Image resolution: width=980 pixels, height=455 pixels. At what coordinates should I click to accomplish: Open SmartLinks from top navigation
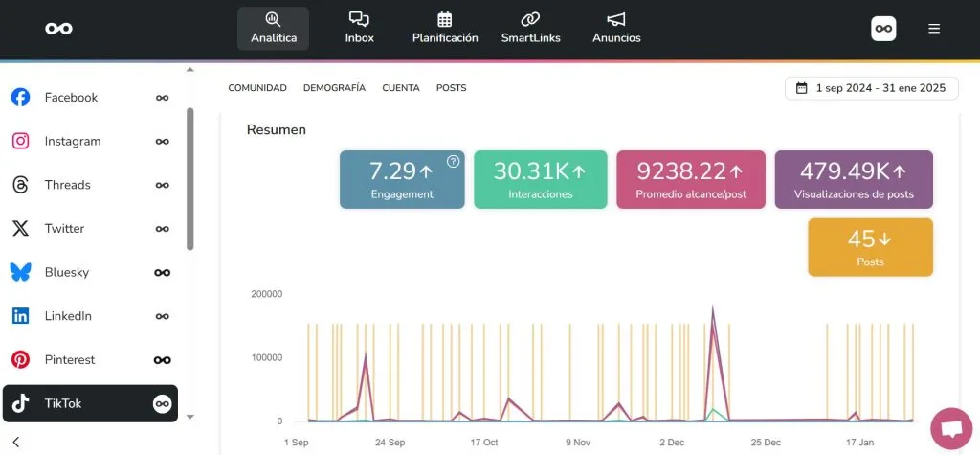pyautogui.click(x=530, y=28)
